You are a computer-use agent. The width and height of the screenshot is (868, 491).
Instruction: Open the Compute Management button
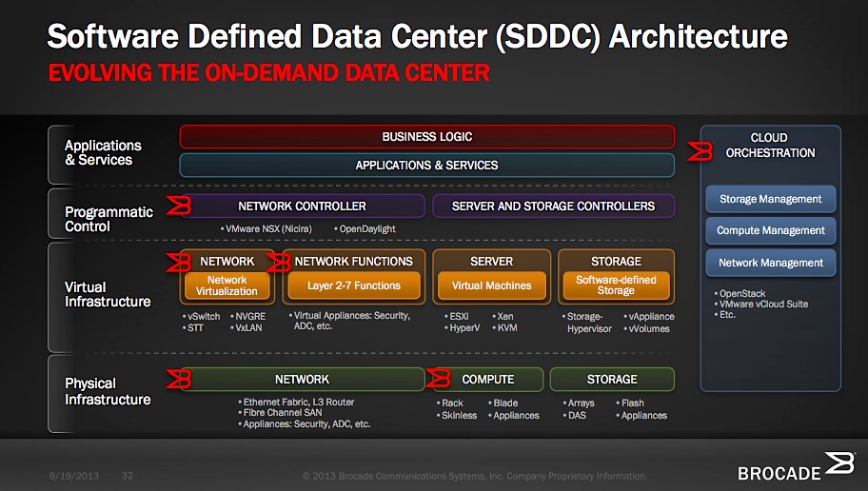click(x=770, y=230)
